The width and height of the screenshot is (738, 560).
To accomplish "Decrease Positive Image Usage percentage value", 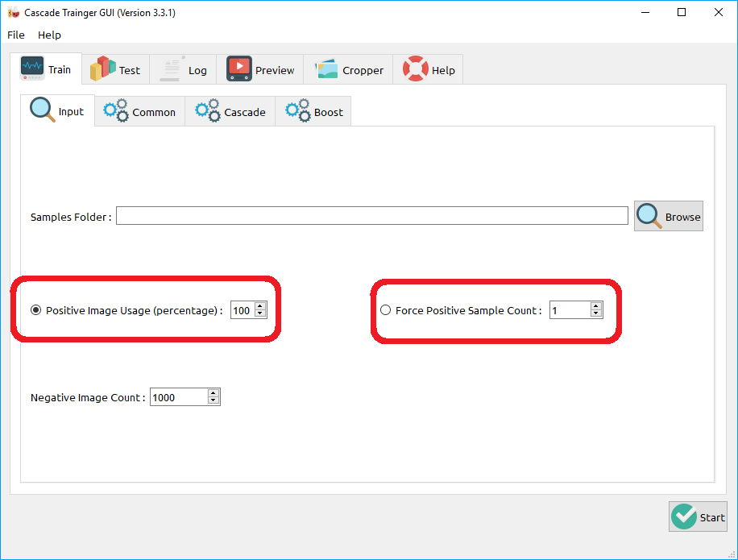I will 260,314.
